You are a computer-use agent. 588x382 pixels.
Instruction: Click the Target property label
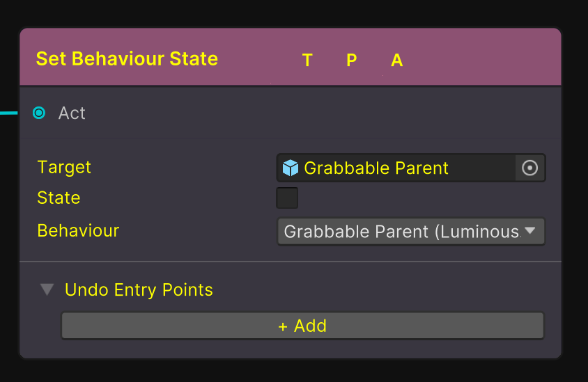click(64, 167)
